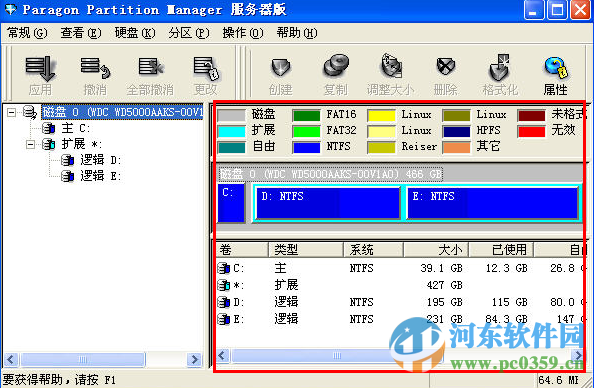Screen dimensions: 594x388
Task: Click the volume list's left scroll arrow
Action: [x=223, y=356]
